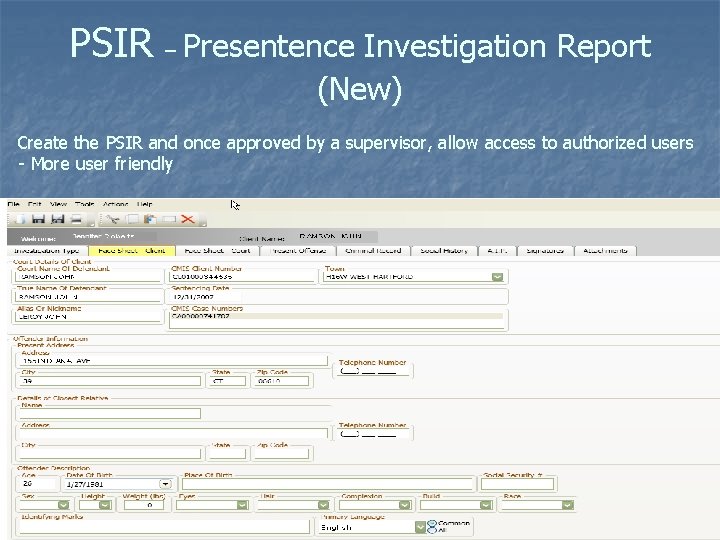Click the first Save diskette toolbar icon
720x540 pixels.
[x=39, y=219]
